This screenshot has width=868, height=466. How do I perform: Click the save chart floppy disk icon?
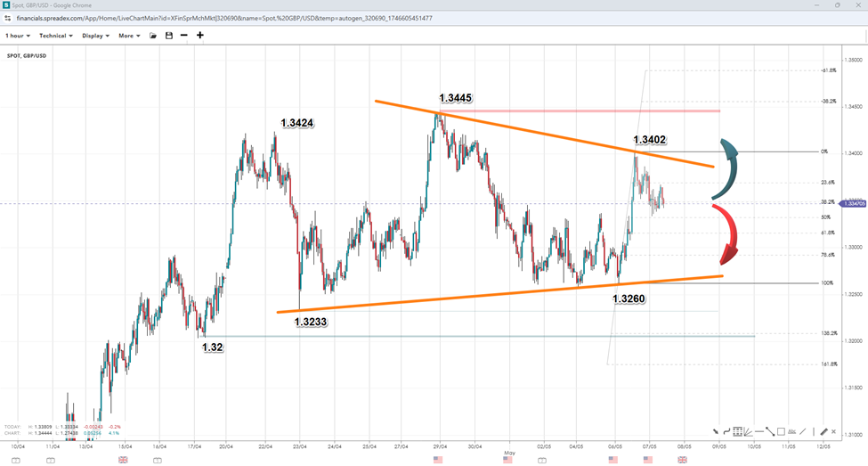click(168, 36)
